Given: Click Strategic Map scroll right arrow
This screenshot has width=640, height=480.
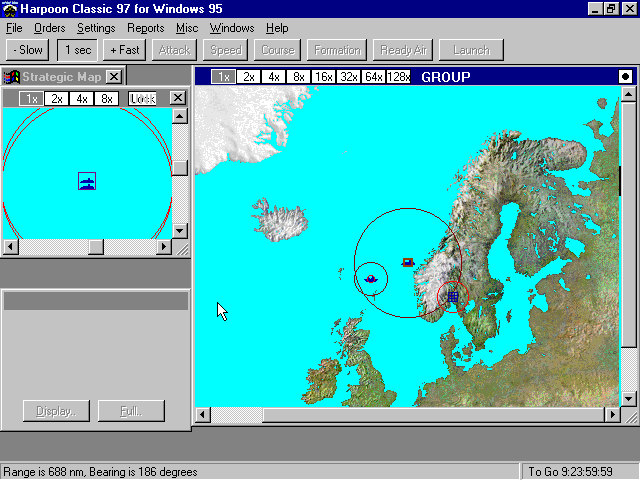Looking at the screenshot, I should coord(164,247).
